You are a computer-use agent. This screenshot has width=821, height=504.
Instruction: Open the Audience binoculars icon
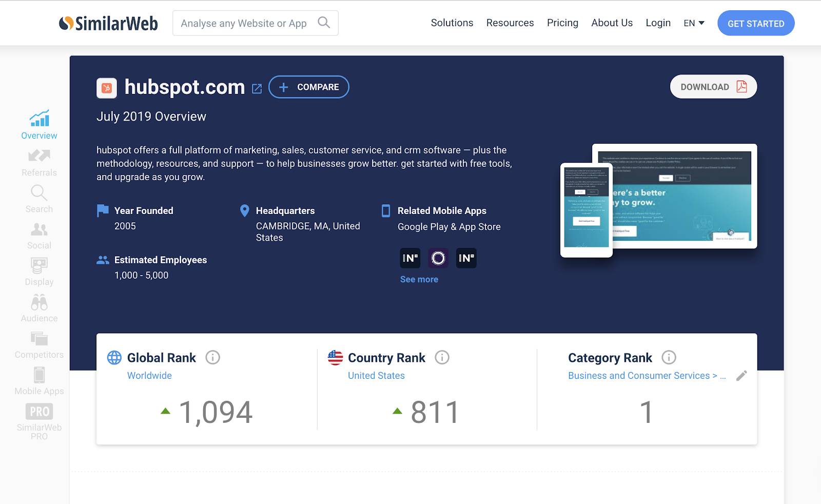tap(39, 302)
